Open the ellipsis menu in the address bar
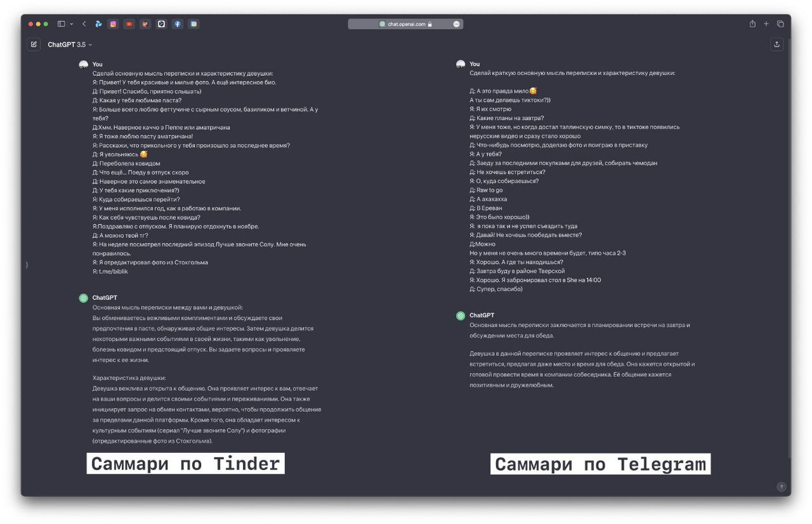 coord(457,24)
